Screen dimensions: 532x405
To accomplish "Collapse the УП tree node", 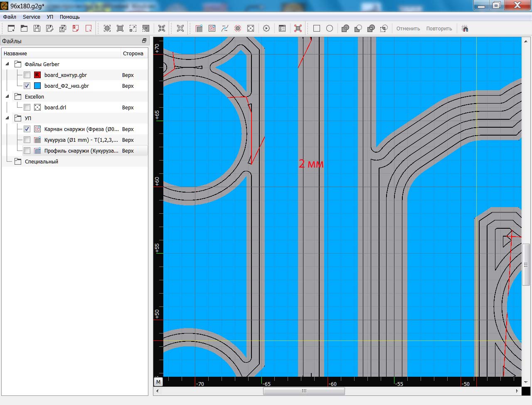I will 7,118.
